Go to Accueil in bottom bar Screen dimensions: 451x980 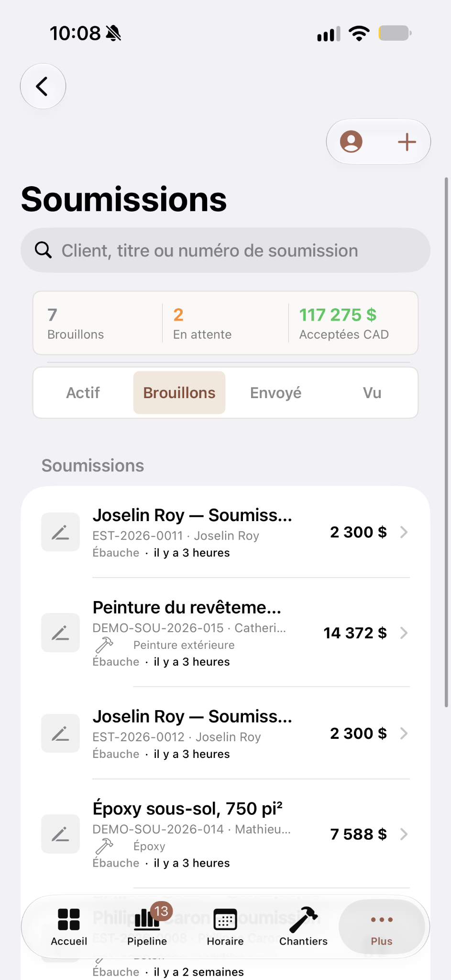coord(69,927)
